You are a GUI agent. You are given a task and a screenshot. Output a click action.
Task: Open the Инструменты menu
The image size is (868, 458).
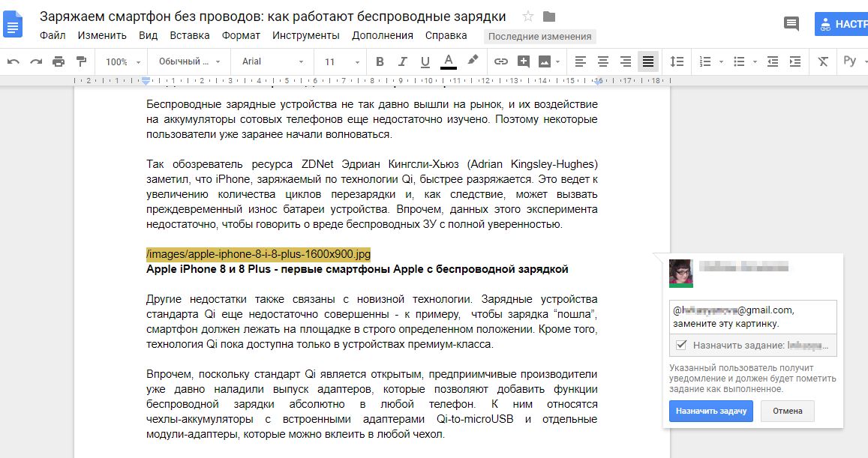[305, 35]
